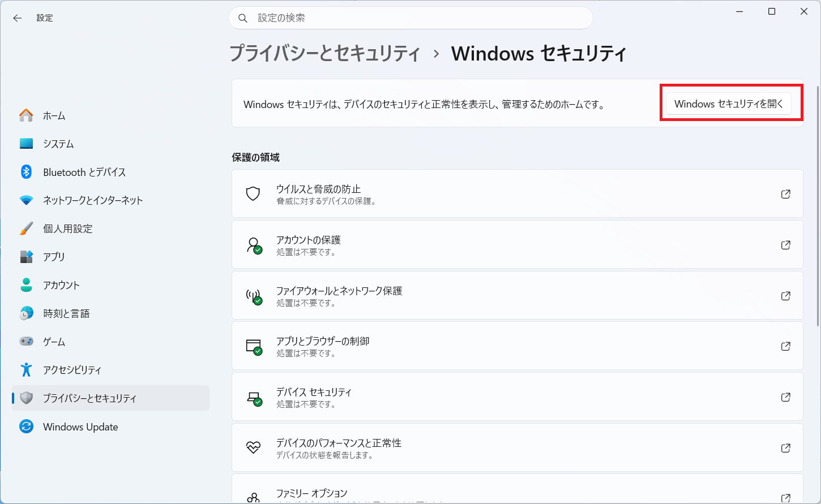Click the Windows セキュリティ page heading
Viewport: 821px width, 504px height.
[538, 54]
